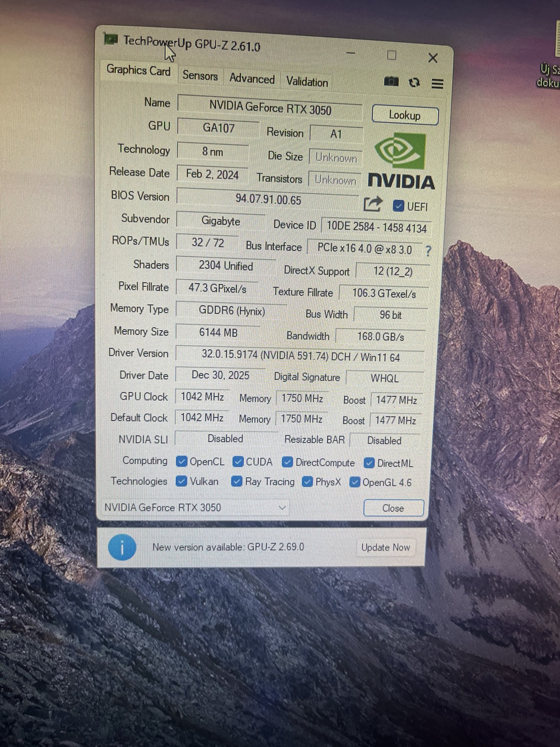Click the blue info icon in update bar

click(122, 547)
